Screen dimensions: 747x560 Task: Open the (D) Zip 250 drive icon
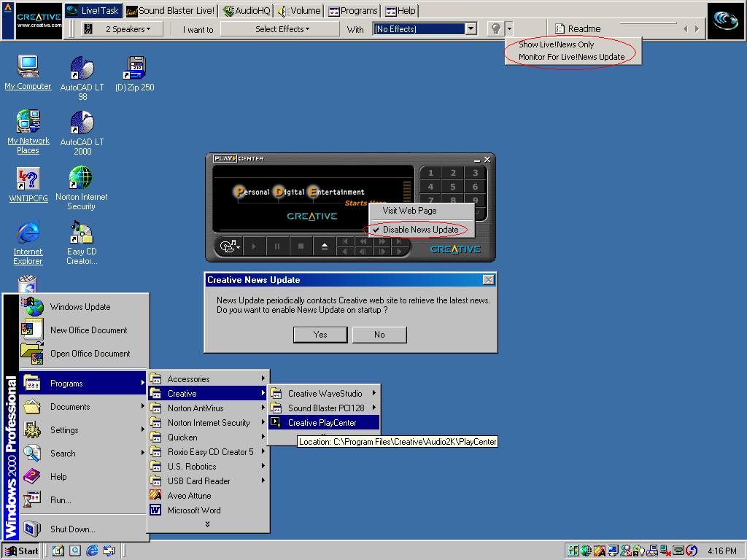(135, 74)
